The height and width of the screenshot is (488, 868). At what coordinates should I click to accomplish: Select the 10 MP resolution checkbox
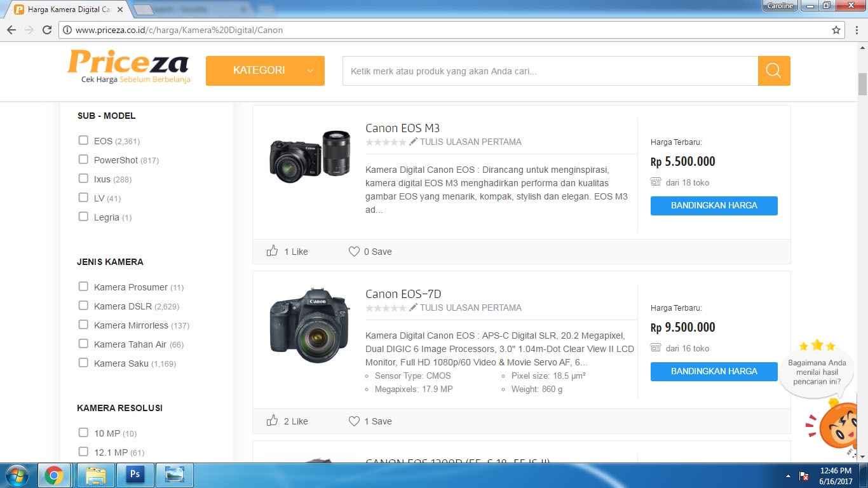point(83,433)
